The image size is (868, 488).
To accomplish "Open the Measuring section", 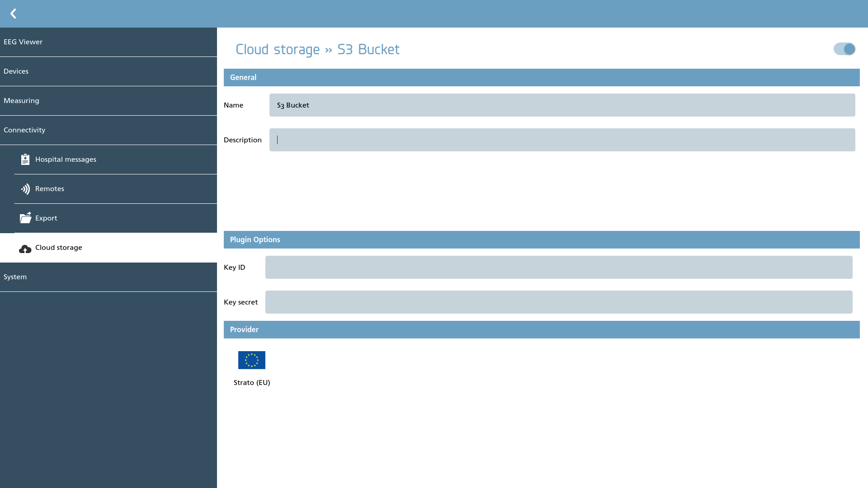I will pos(108,101).
